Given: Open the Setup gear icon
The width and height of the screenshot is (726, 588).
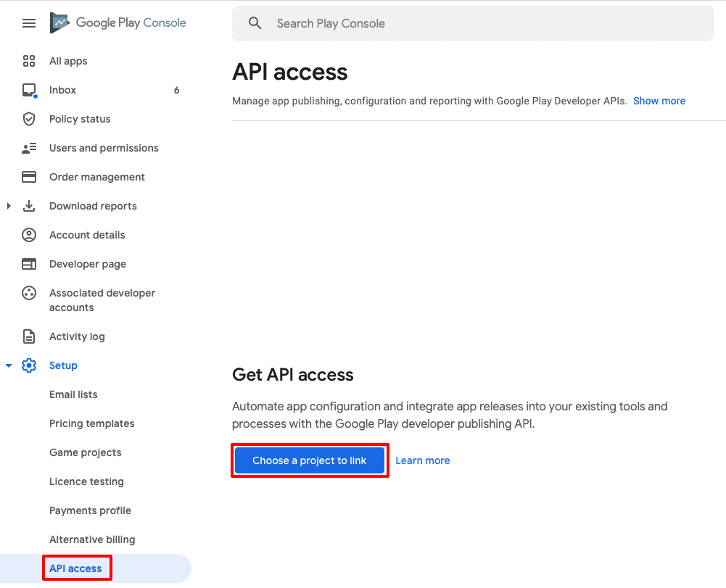Looking at the screenshot, I should point(28,365).
